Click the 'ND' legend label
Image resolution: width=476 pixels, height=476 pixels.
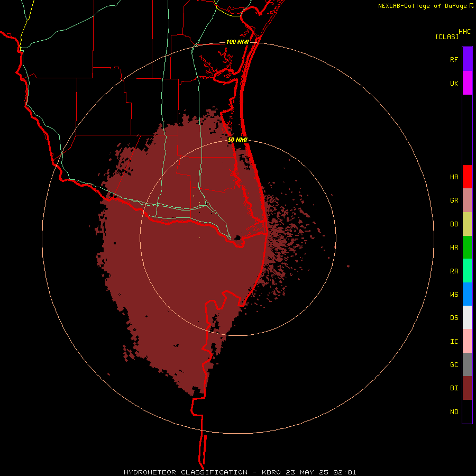point(454,411)
